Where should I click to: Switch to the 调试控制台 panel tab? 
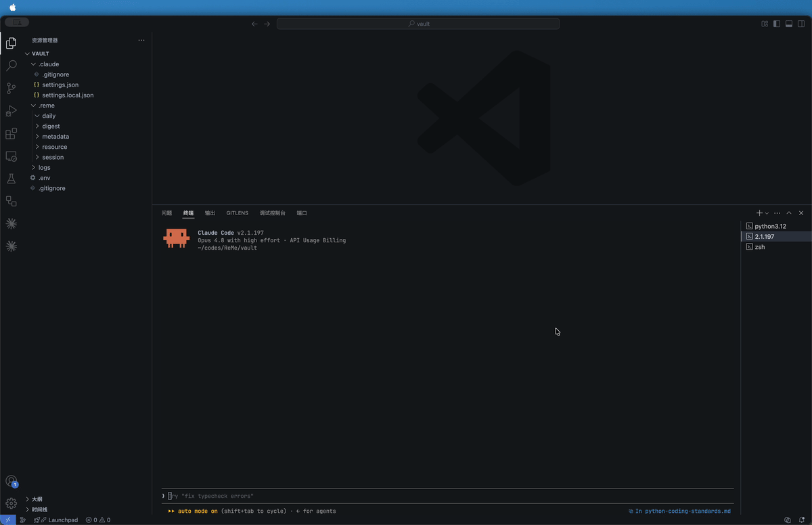click(x=273, y=213)
